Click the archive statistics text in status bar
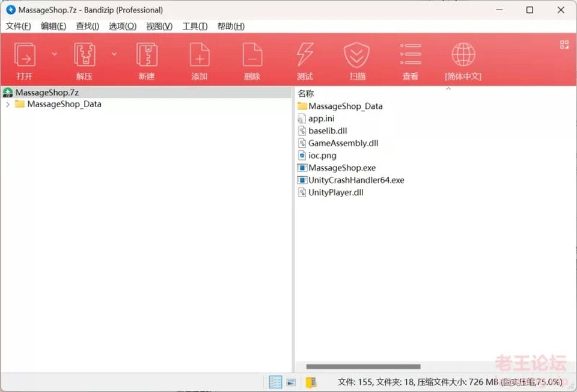The width and height of the screenshot is (577, 392). point(450,382)
